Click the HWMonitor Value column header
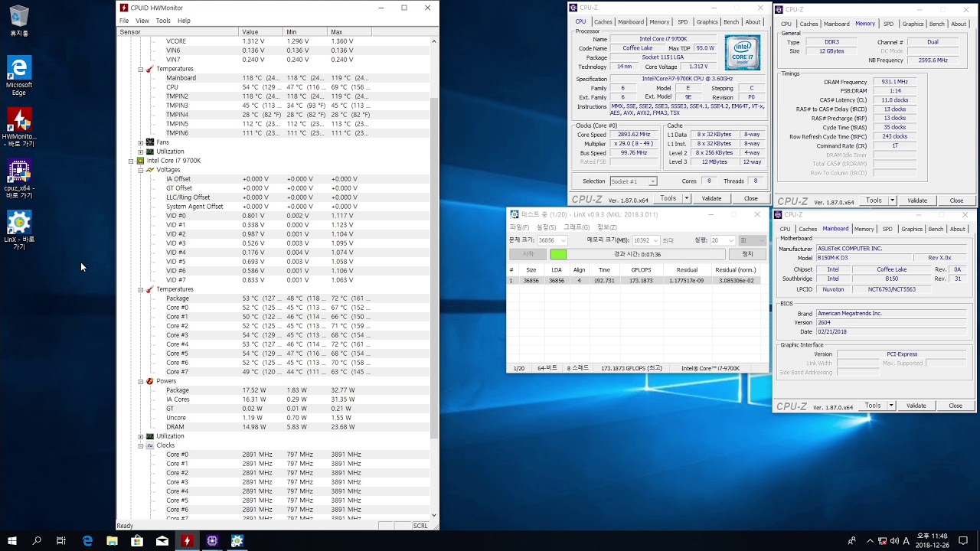The image size is (980, 551). pyautogui.click(x=261, y=32)
